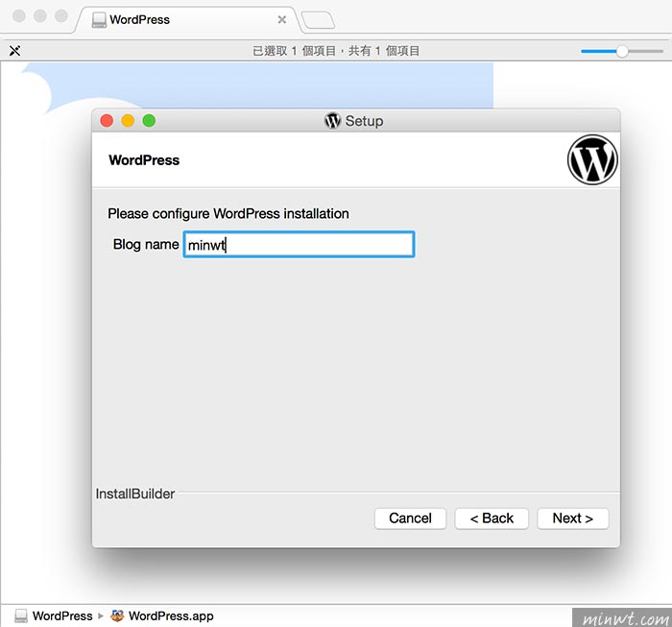Click the disk icon in path bar
The image size is (672, 627).
coord(21,615)
